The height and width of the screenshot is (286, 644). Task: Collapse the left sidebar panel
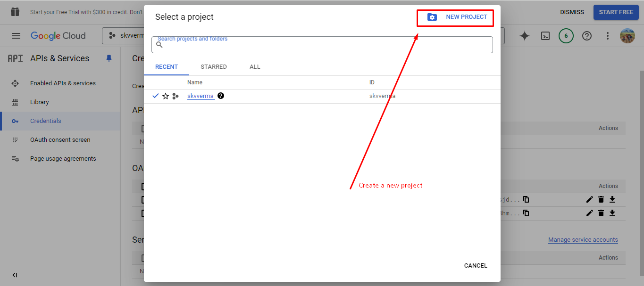(x=15, y=275)
